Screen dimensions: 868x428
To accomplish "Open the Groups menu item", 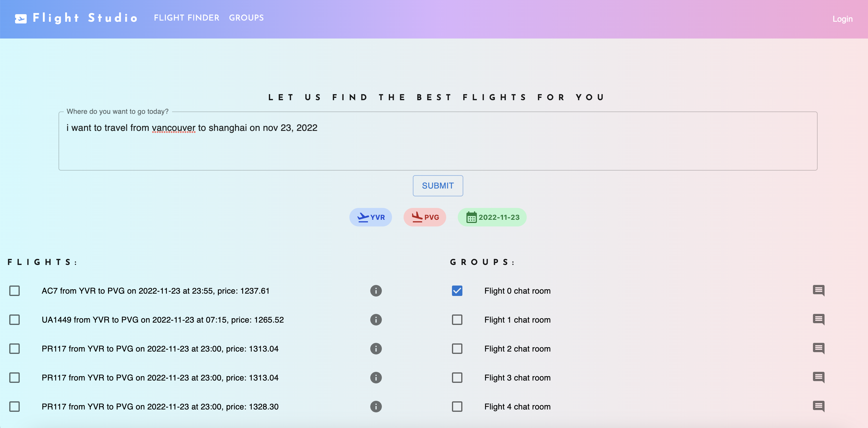I will (246, 18).
